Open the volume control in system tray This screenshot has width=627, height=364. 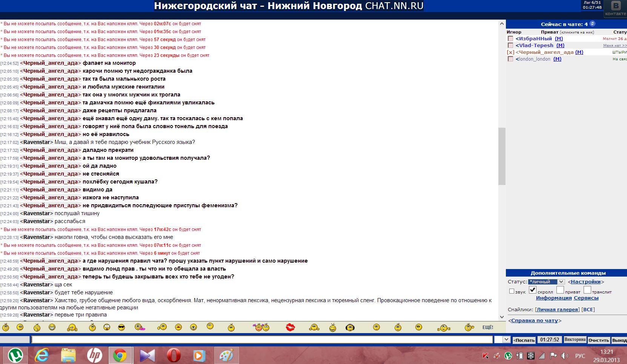click(x=564, y=356)
